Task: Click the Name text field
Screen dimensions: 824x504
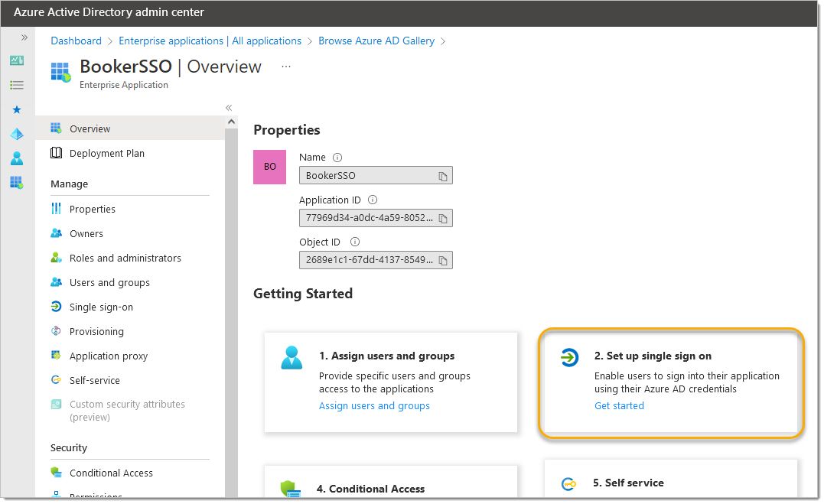Action: tap(367, 176)
